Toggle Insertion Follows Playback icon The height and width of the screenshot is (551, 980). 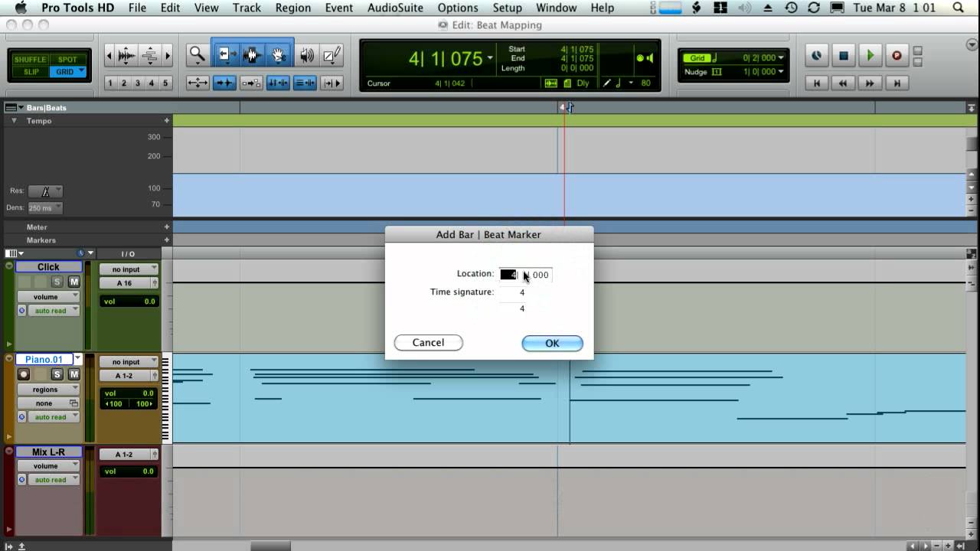pos(332,83)
